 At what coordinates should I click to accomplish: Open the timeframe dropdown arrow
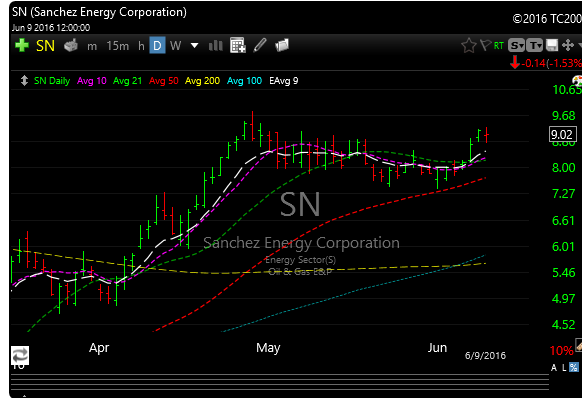coord(194,46)
